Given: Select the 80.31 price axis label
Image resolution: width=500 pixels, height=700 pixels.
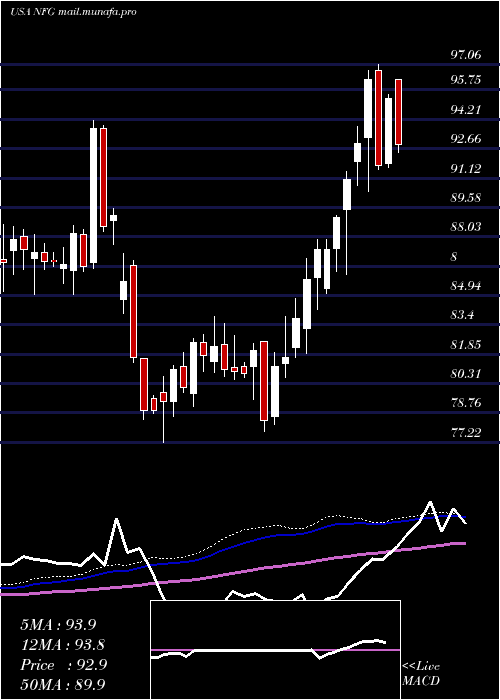Looking at the screenshot, I should point(466,374).
